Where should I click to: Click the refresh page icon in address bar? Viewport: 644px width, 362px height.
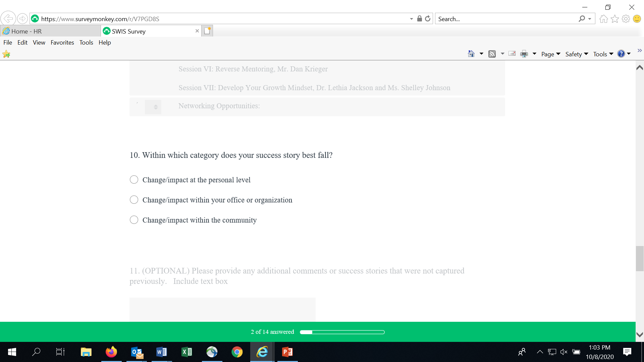(x=428, y=19)
